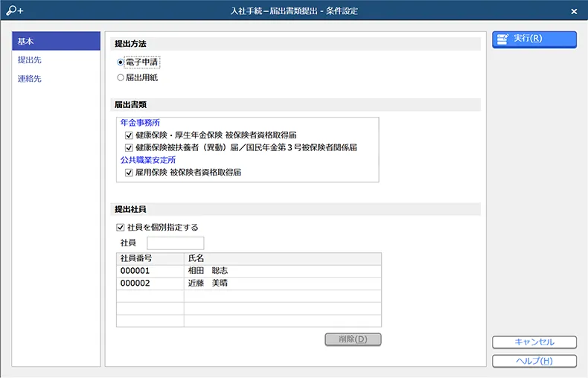Viewport: 588px width, 378px height.
Task: Select the 届出用紙 radio button
Action: [x=121, y=77]
